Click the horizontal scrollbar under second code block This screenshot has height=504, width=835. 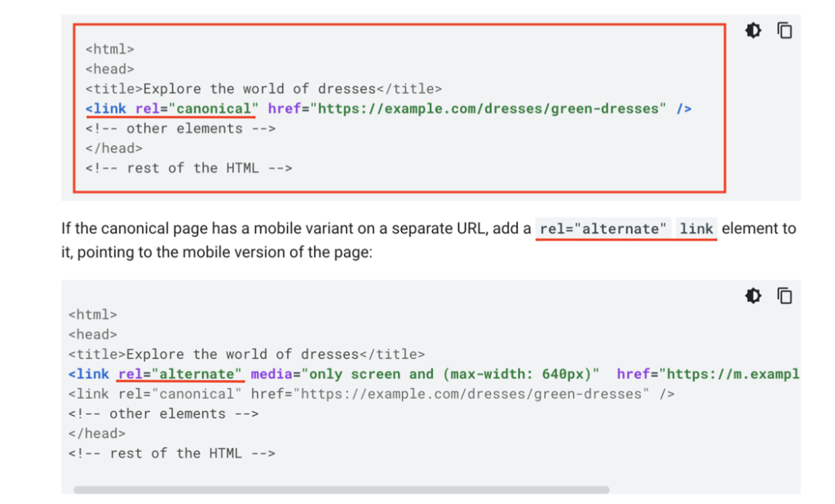pyautogui.click(x=342, y=489)
